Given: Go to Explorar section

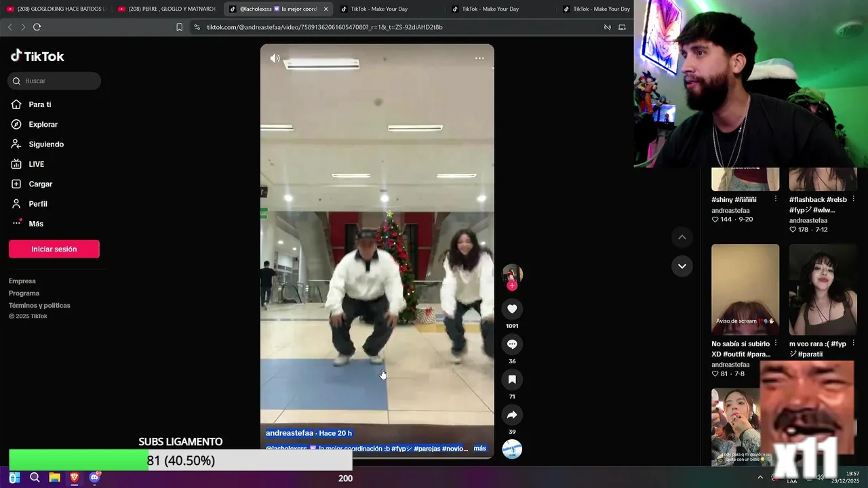Looking at the screenshot, I should 43,125.
